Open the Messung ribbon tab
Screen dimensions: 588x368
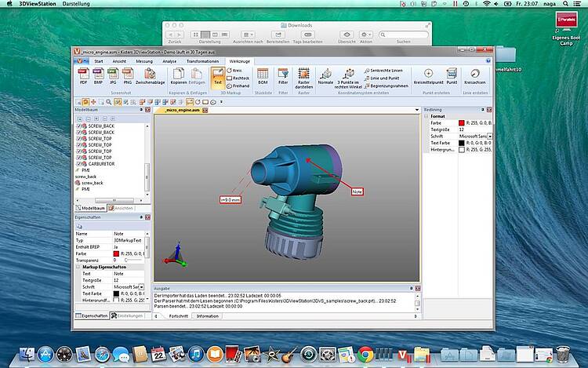tap(143, 60)
